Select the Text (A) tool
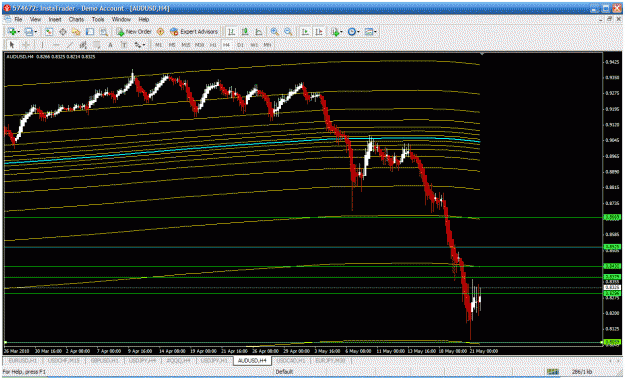 click(110, 45)
